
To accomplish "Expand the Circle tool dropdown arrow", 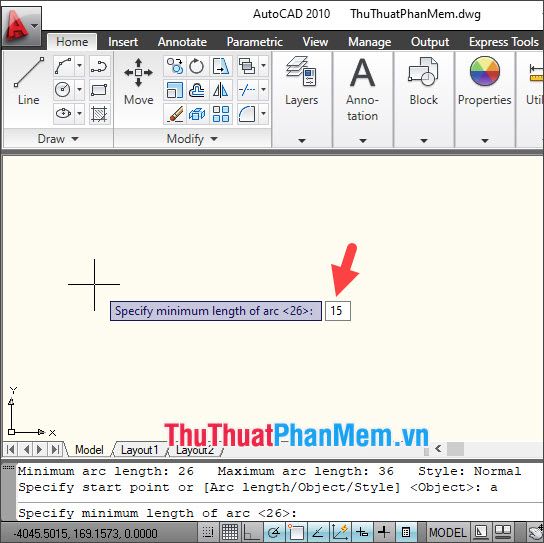I will (79, 90).
